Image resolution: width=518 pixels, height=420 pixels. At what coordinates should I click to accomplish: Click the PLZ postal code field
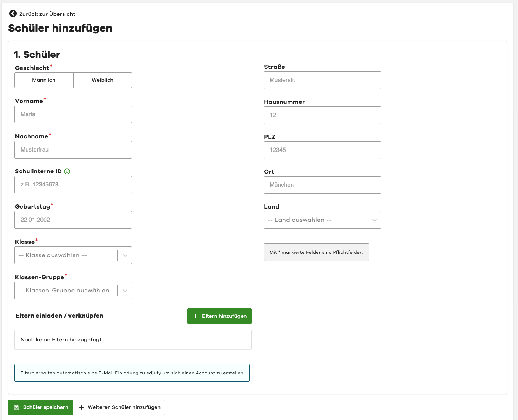[322, 150]
